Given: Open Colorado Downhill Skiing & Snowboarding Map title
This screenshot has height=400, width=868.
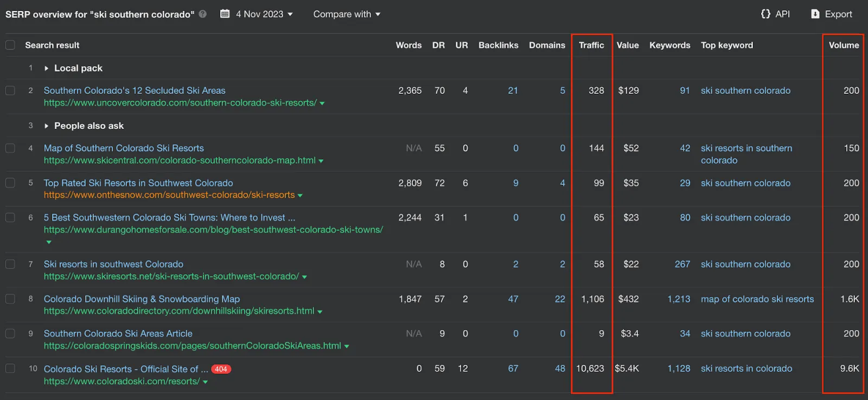Looking at the screenshot, I should [x=142, y=299].
